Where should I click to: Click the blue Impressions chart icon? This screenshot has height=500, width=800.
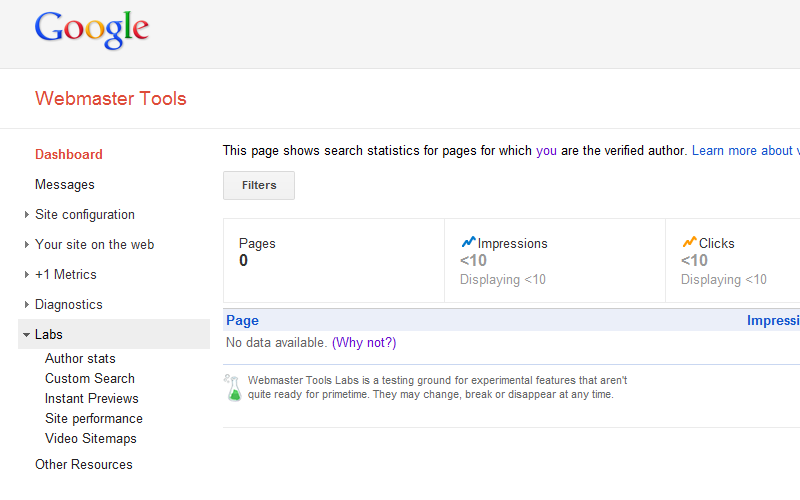(468, 243)
